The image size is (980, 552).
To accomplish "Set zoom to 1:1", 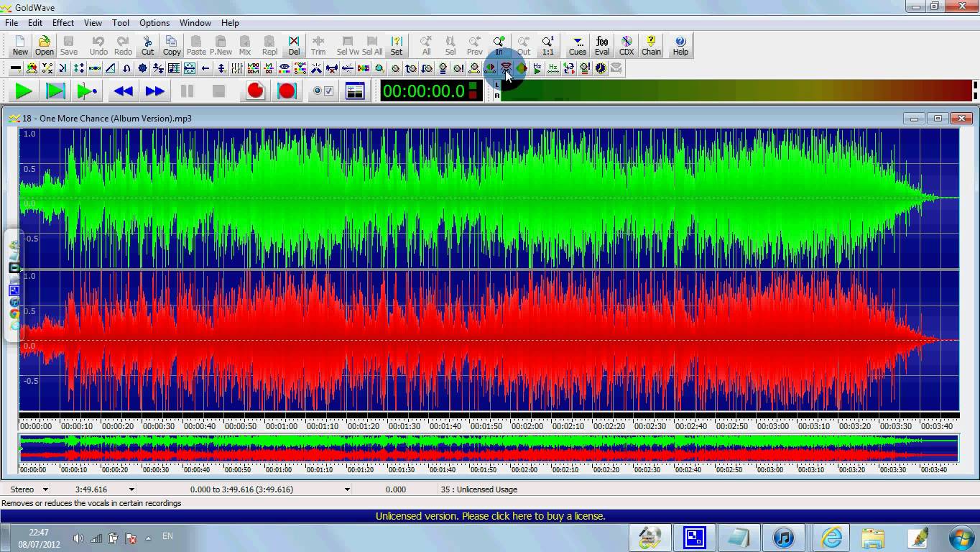I will (x=547, y=46).
